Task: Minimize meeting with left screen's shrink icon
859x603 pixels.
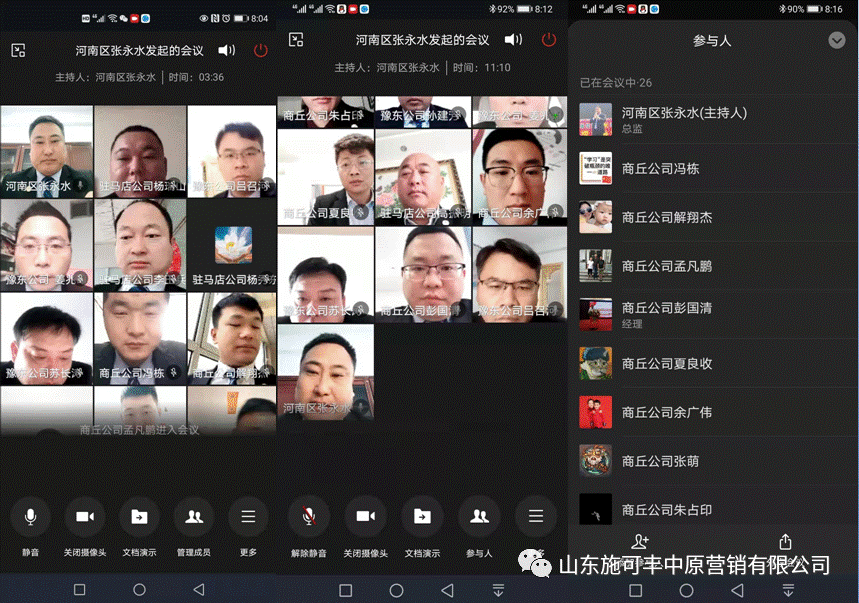Action: (x=18, y=50)
